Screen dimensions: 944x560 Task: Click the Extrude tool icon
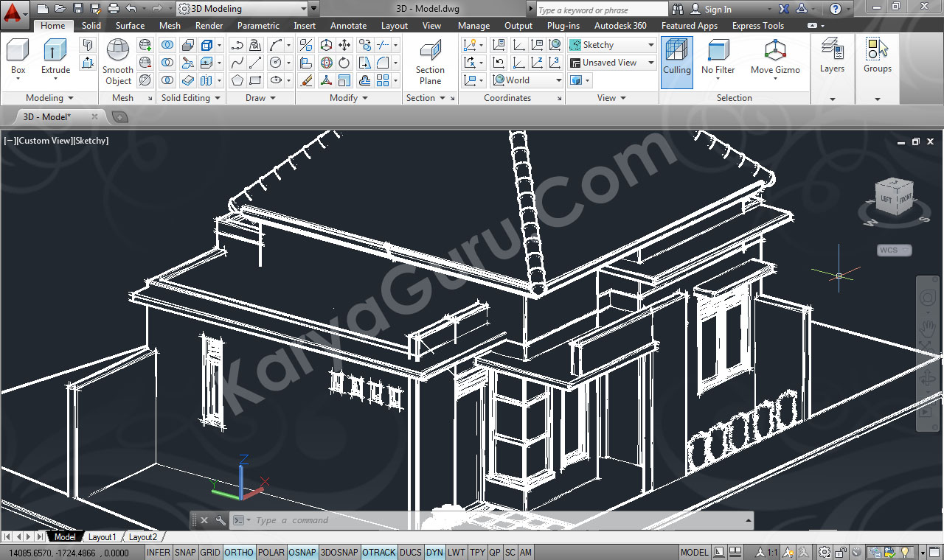pos(55,52)
